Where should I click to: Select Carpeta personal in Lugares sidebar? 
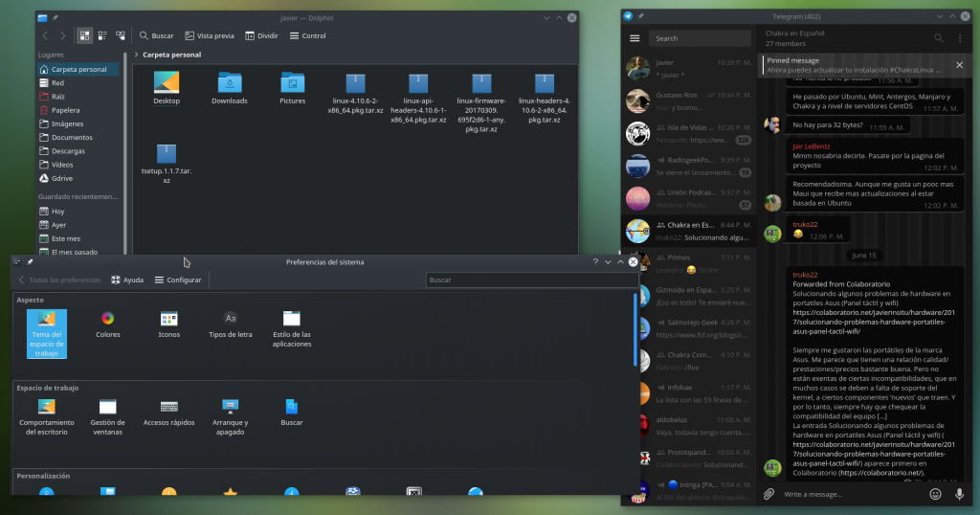point(78,69)
